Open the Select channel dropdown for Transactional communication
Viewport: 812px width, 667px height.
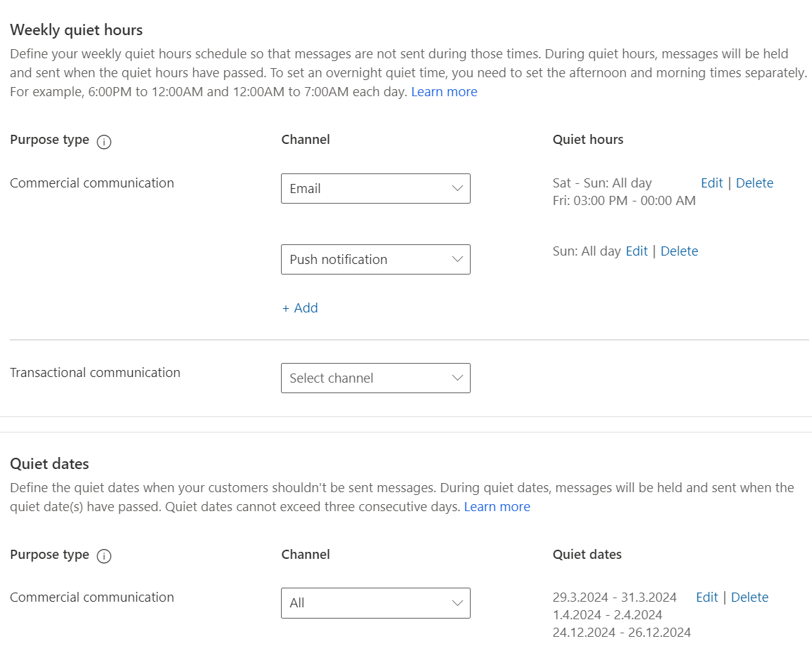pos(376,378)
